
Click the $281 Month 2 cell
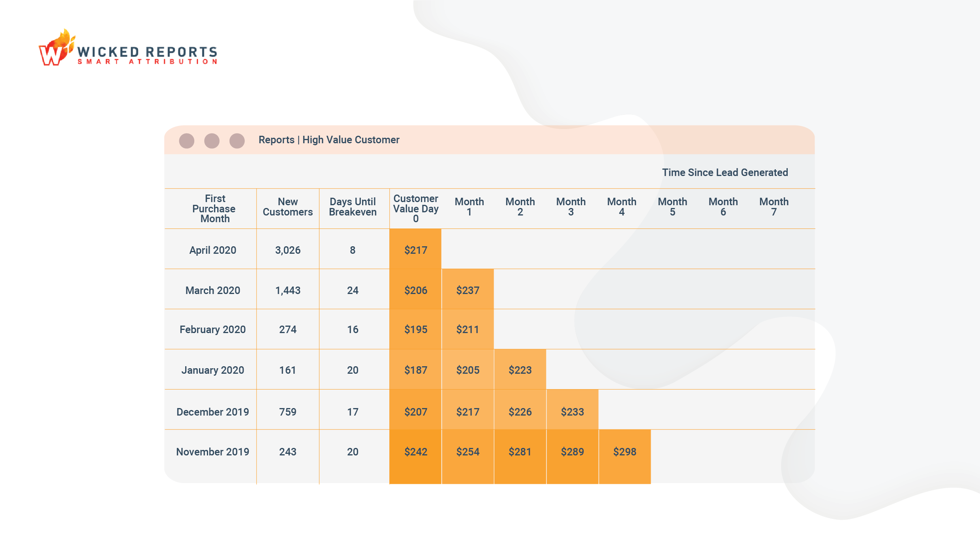(520, 457)
